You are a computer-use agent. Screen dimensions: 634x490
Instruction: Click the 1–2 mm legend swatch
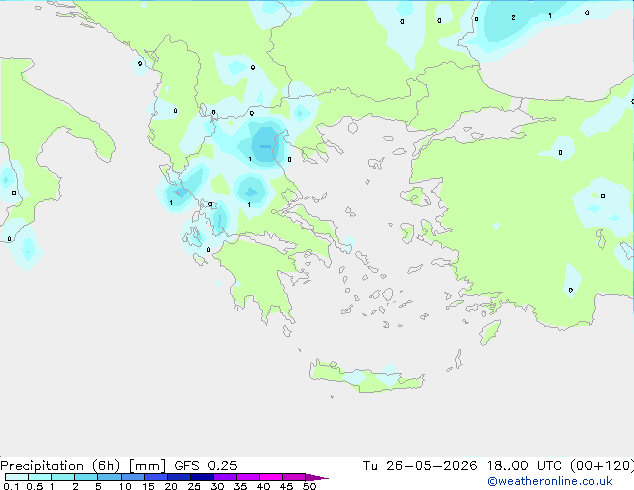tap(63, 477)
